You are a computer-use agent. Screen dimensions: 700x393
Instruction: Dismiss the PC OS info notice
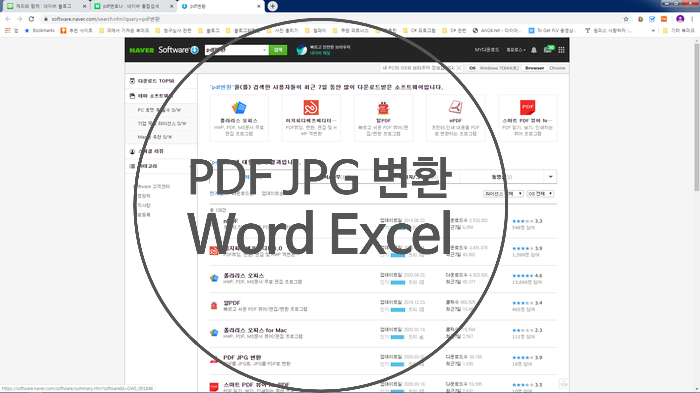click(458, 68)
